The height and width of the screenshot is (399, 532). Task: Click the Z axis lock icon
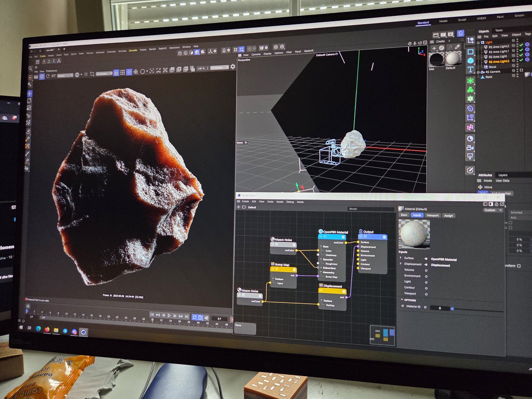pyautogui.click(x=54, y=61)
